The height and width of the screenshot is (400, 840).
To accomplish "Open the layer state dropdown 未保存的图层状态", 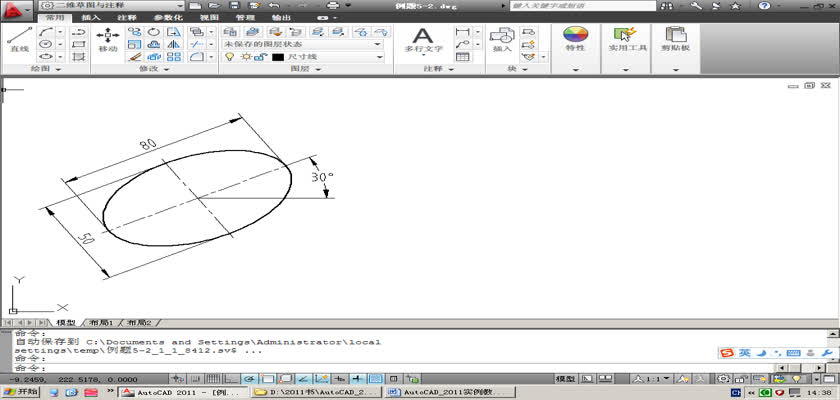I will point(303,44).
